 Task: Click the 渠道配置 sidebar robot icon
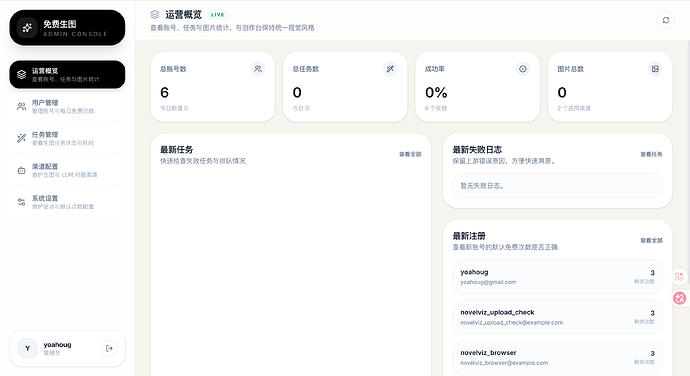(x=21, y=170)
